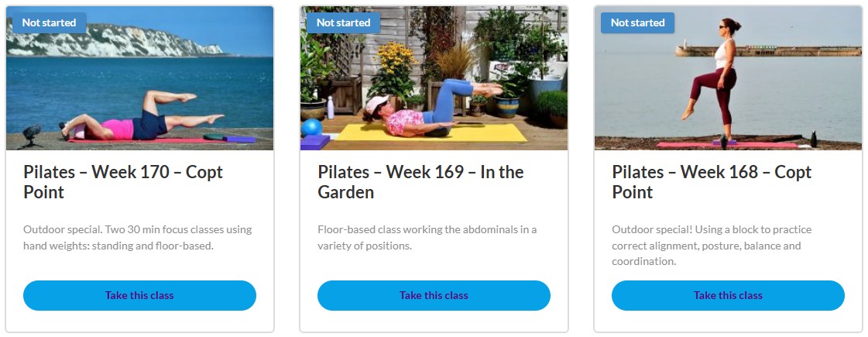
Task: Click the blue exercise ball in the garden photo
Action: click(x=311, y=128)
